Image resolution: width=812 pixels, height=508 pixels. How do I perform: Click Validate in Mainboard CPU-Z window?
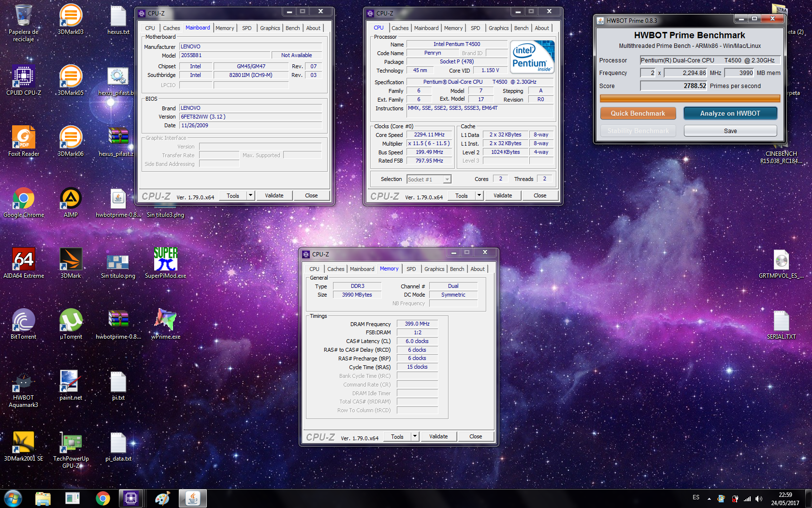click(274, 195)
